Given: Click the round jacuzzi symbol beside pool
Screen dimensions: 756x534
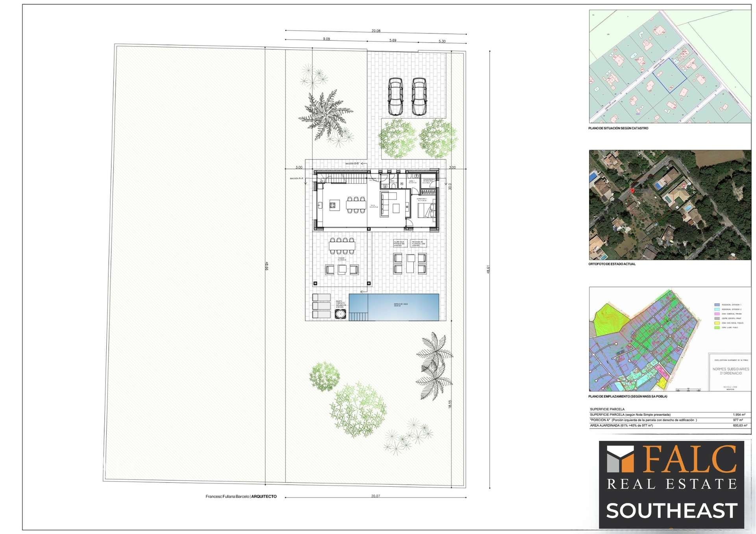Looking at the screenshot, I should 340,314.
